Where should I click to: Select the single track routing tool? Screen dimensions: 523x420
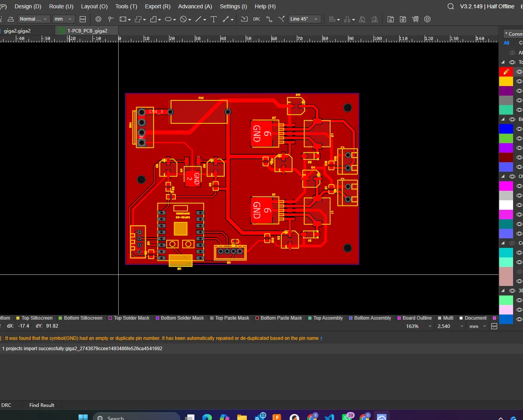269,19
